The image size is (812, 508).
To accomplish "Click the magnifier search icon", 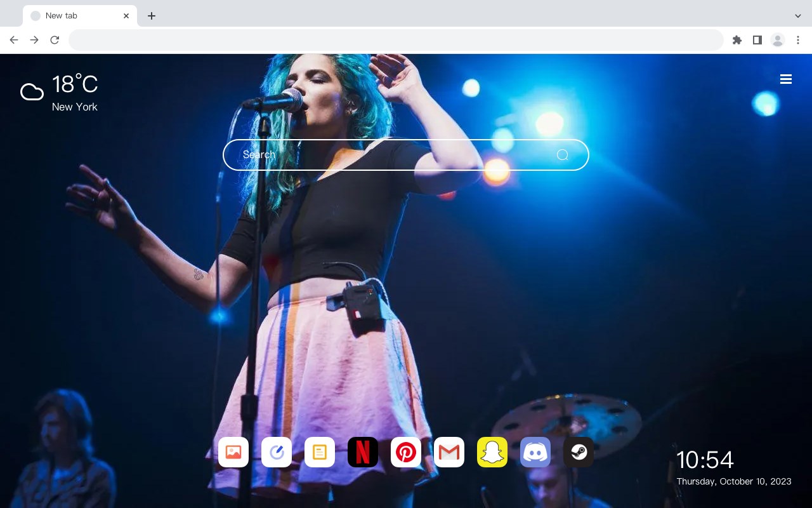I will point(563,155).
